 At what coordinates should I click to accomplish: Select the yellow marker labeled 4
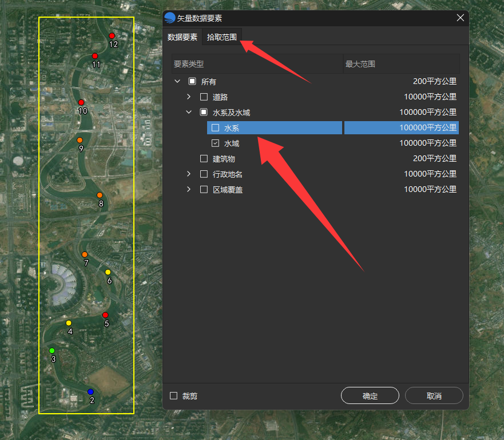(x=69, y=323)
